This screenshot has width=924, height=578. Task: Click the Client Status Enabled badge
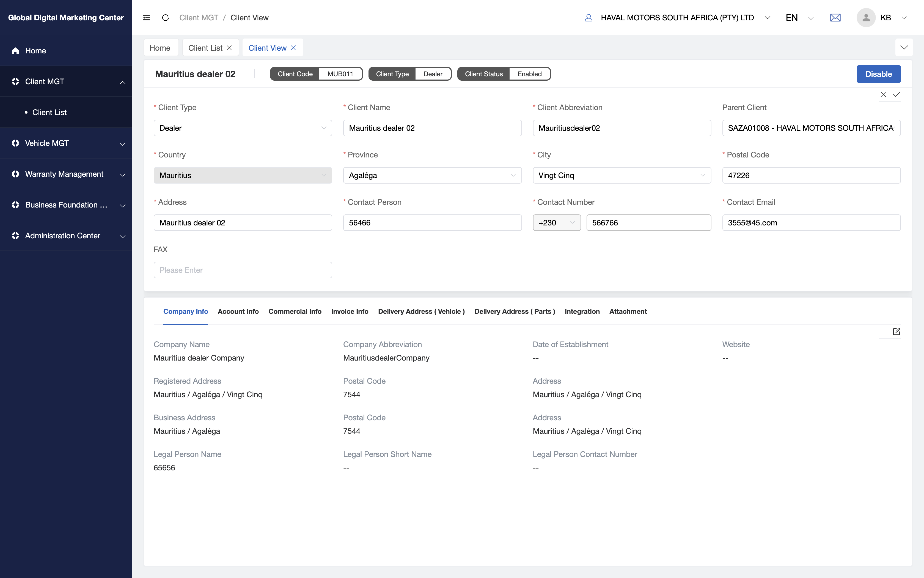click(x=504, y=74)
